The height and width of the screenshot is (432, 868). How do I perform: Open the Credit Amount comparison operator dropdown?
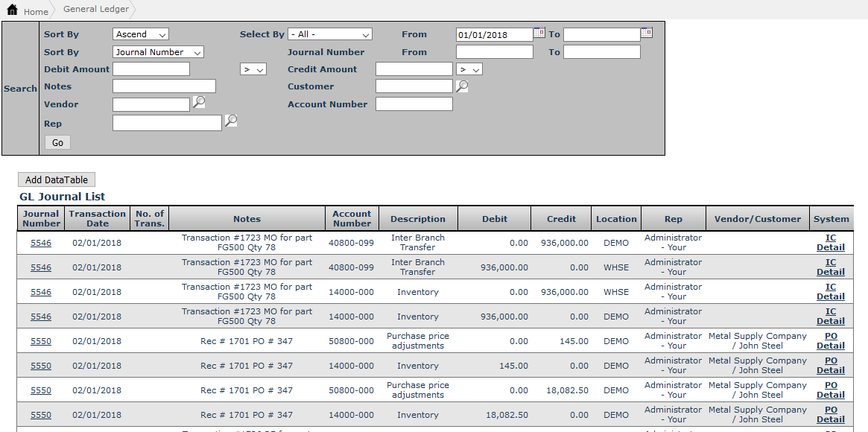point(469,69)
